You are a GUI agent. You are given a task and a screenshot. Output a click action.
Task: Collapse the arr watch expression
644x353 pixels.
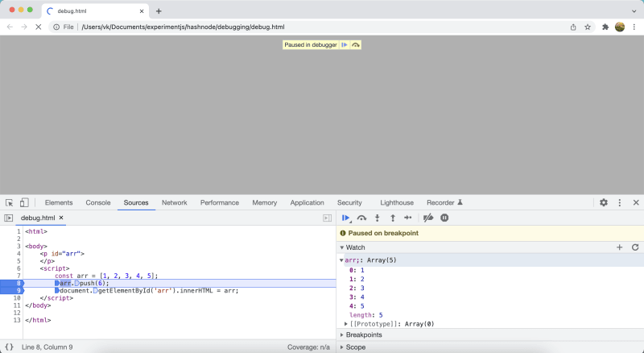coord(341,260)
